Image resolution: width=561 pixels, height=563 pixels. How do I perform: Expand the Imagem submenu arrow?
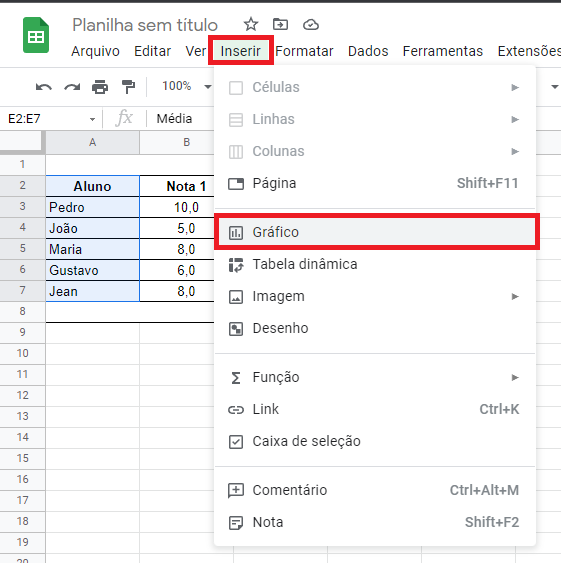pos(515,296)
